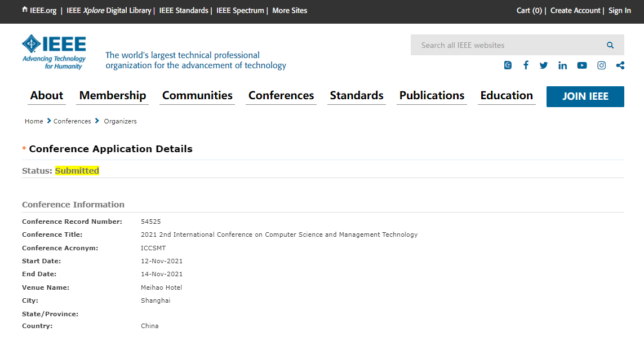Open the IEEE Collabratec icon
644x345 pixels.
coord(508,65)
